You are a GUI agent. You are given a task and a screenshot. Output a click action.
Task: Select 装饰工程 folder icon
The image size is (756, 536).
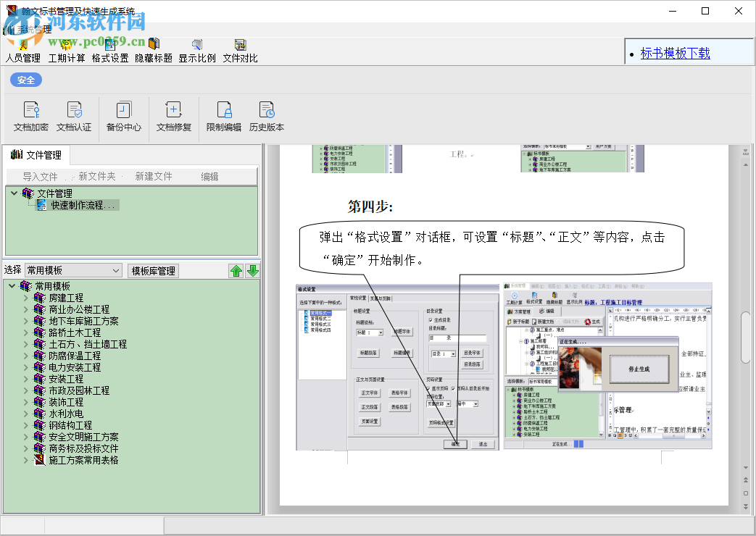click(40, 402)
